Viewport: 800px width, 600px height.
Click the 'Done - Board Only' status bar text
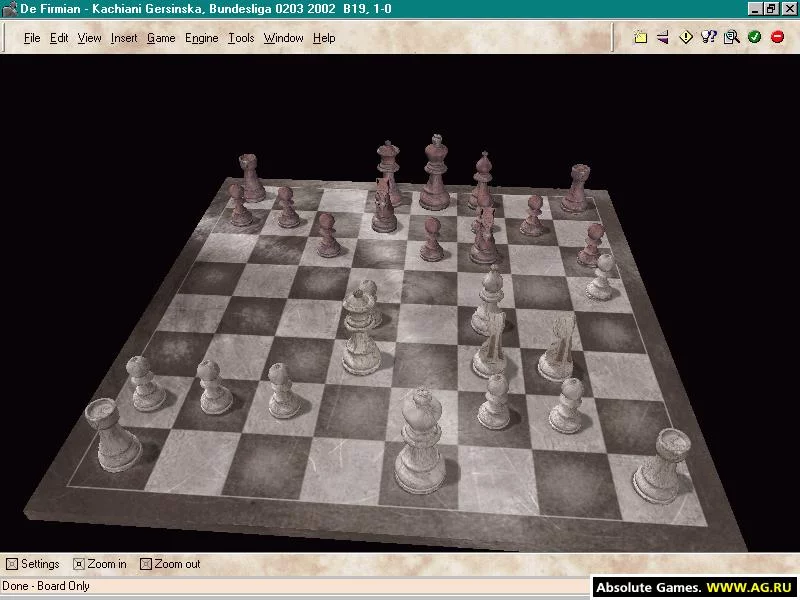point(46,586)
